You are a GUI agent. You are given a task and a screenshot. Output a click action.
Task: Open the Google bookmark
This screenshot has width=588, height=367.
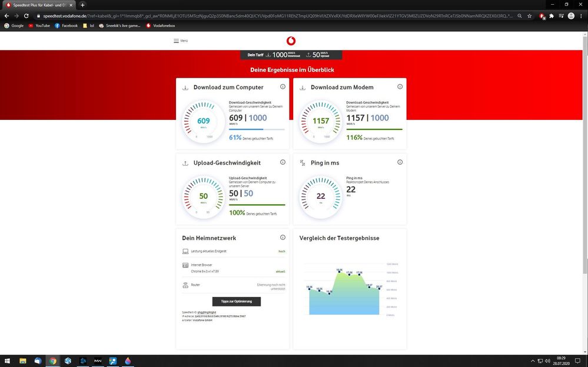[x=14, y=25]
